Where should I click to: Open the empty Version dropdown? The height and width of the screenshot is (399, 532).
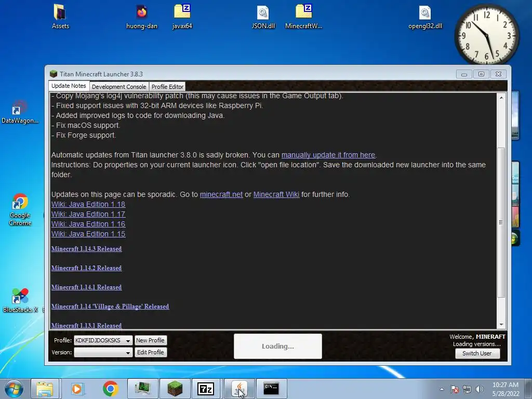coord(103,353)
